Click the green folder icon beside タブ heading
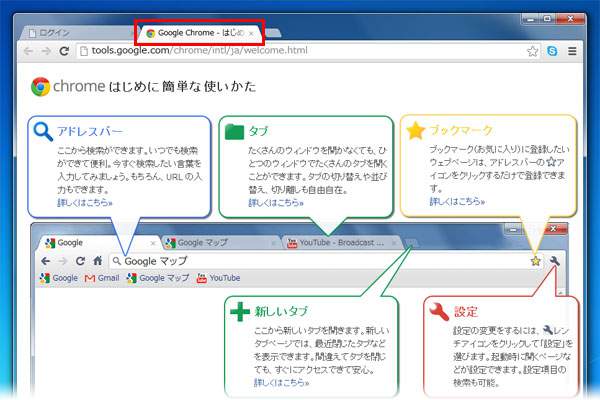Viewport: 600px width, 400px height. tap(235, 131)
